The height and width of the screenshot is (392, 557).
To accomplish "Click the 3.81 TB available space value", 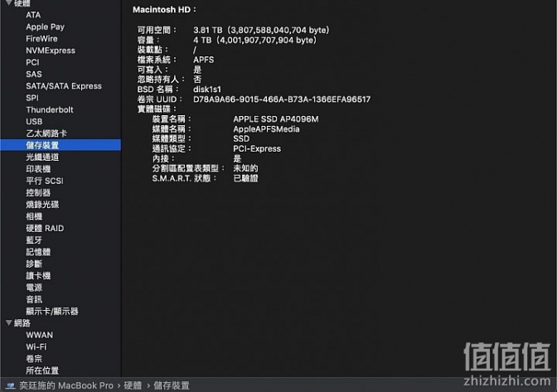I will [x=261, y=30].
